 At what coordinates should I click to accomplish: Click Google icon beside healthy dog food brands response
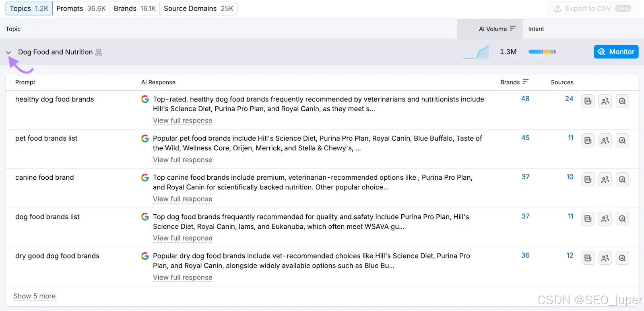coord(145,99)
